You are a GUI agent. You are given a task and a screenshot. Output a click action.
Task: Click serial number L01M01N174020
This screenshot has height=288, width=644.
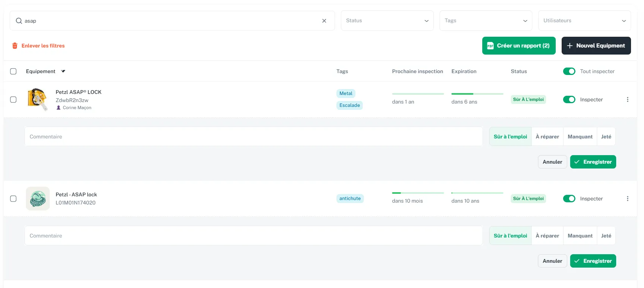[x=75, y=203]
